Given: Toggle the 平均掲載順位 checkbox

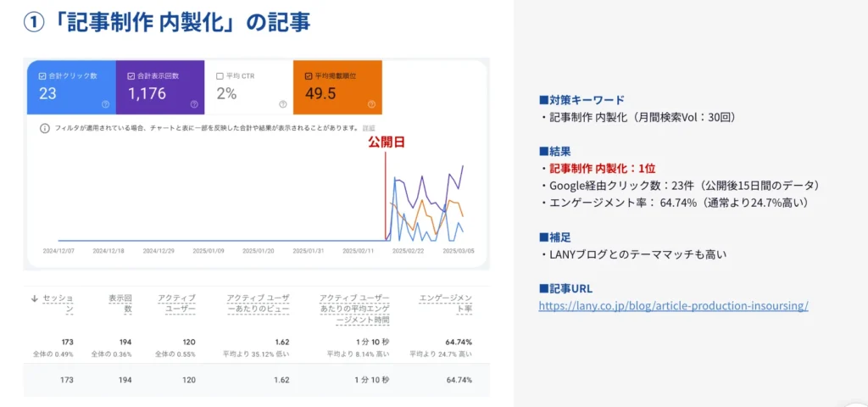Looking at the screenshot, I should pos(309,75).
